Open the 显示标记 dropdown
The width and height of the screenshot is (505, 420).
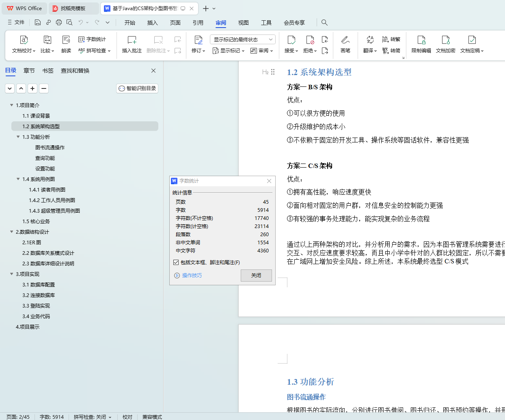coord(229,51)
